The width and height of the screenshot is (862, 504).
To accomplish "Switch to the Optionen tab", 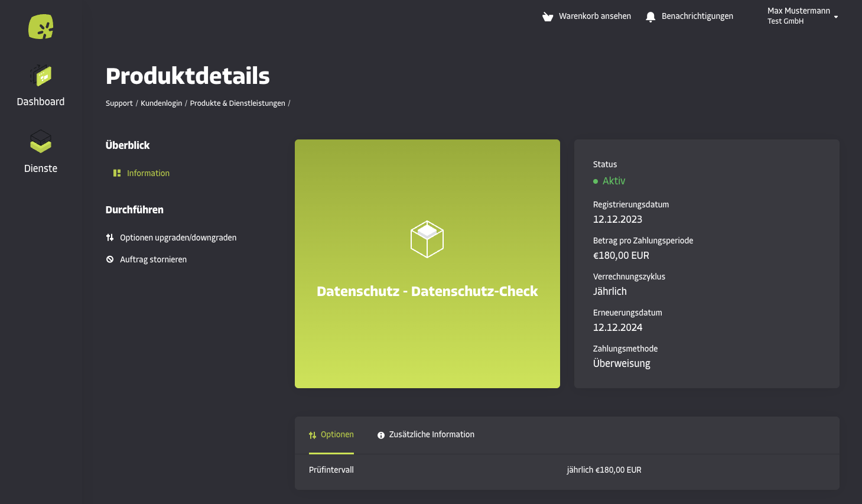I will point(331,435).
